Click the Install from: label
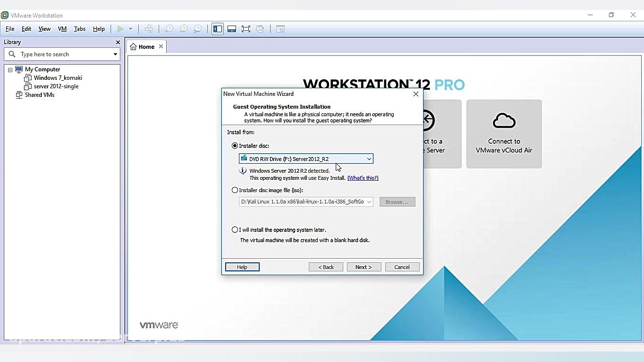 coord(241,132)
